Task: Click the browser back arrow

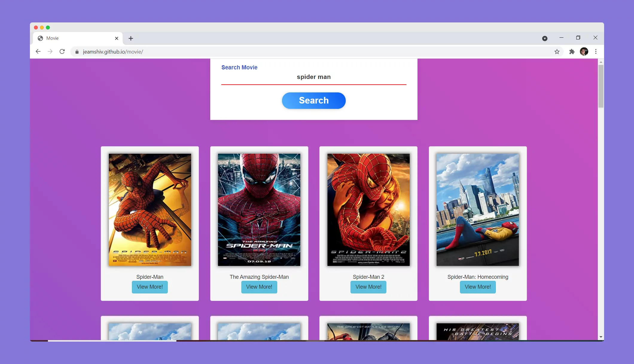Action: pos(38,51)
